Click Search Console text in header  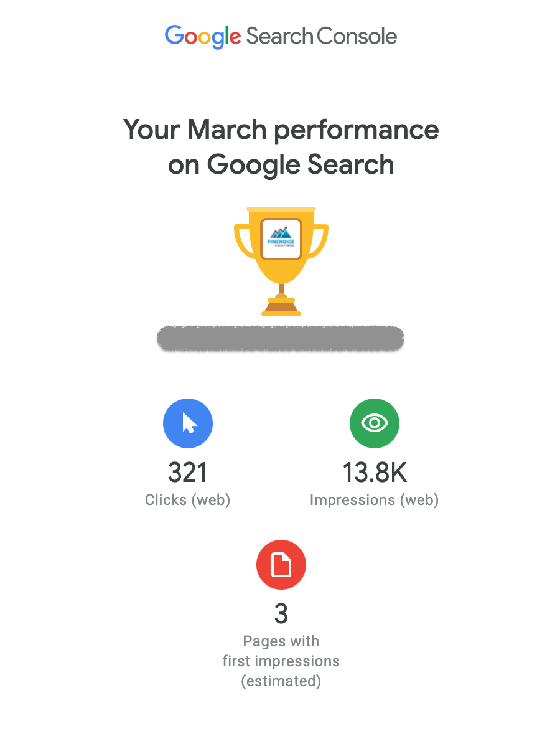pos(321,36)
